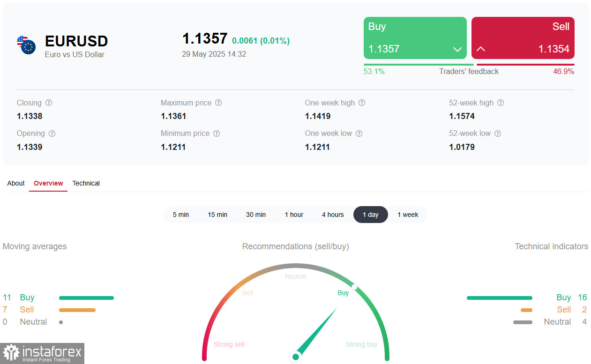Click the gauge needle pointer
The width and height of the screenshot is (591, 364).
[316, 333]
